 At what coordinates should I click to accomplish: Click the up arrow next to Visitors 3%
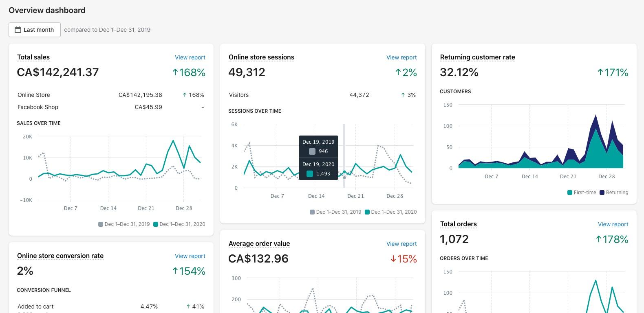pyautogui.click(x=403, y=95)
